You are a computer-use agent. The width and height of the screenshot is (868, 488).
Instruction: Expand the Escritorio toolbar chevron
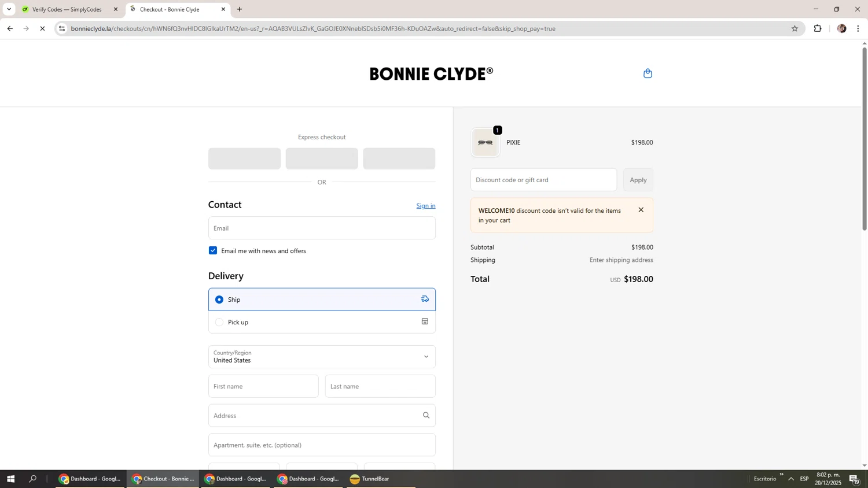781,475
